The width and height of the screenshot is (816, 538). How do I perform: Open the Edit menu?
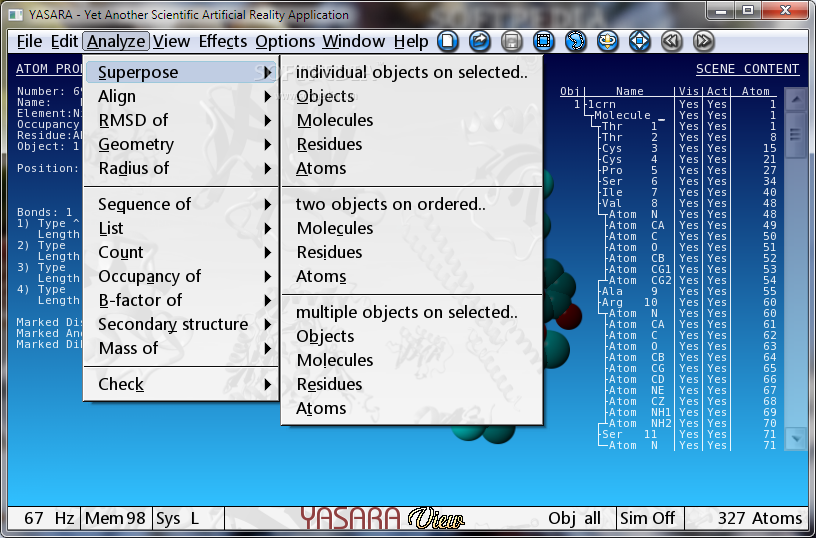pyautogui.click(x=64, y=41)
